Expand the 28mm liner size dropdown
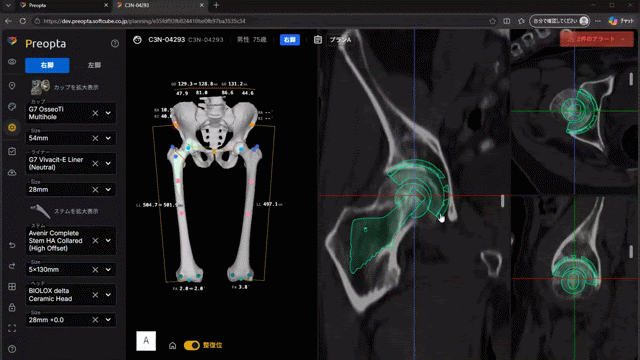This screenshot has width=640, height=360. [108, 189]
